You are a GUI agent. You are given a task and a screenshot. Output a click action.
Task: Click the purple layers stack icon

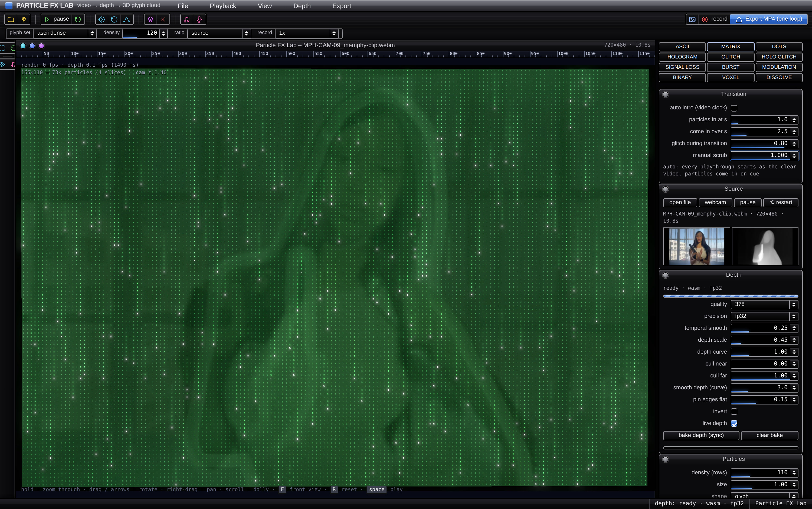tap(150, 19)
